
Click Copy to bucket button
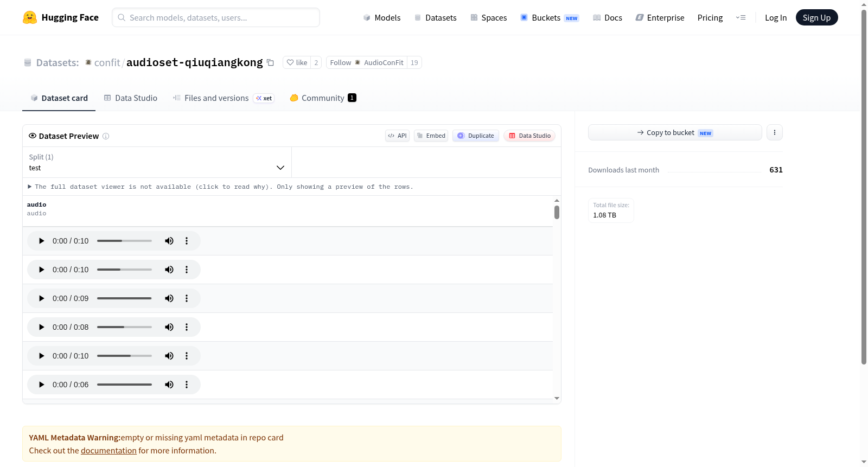pos(675,132)
